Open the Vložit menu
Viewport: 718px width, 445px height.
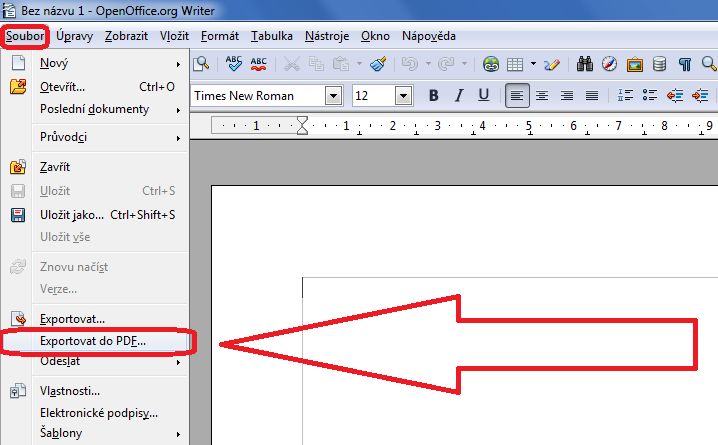[174, 36]
